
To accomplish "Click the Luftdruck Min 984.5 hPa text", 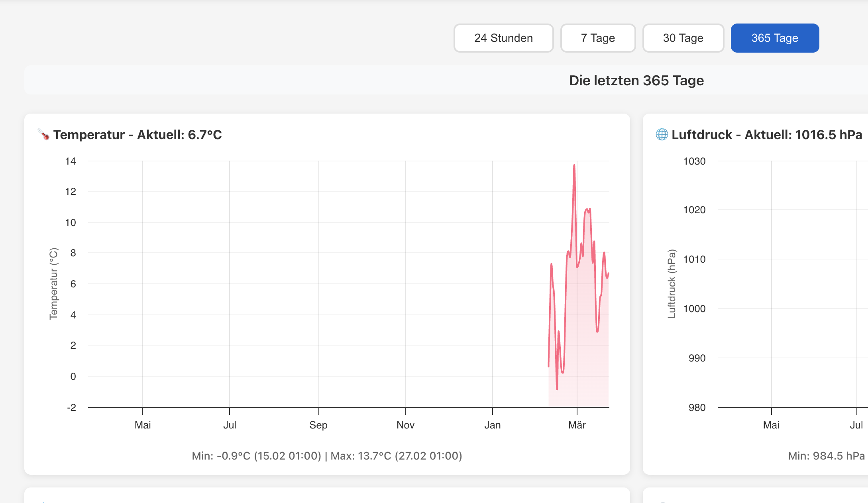I will pos(826,456).
